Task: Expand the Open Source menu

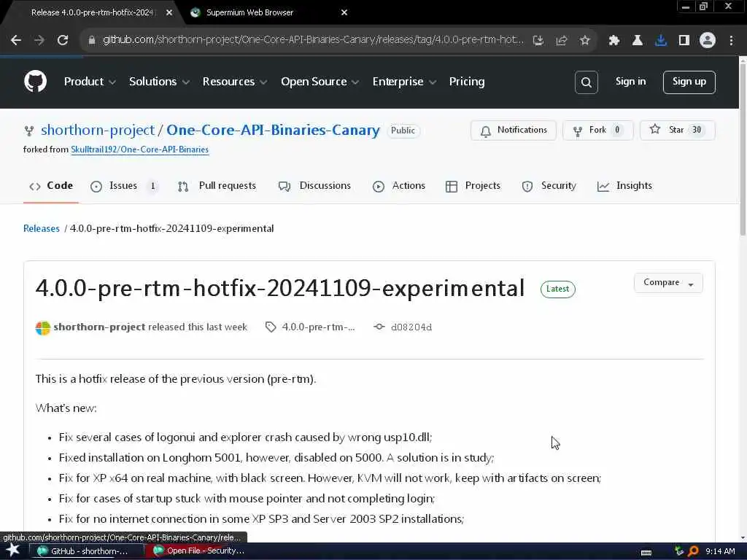Action: pos(320,82)
